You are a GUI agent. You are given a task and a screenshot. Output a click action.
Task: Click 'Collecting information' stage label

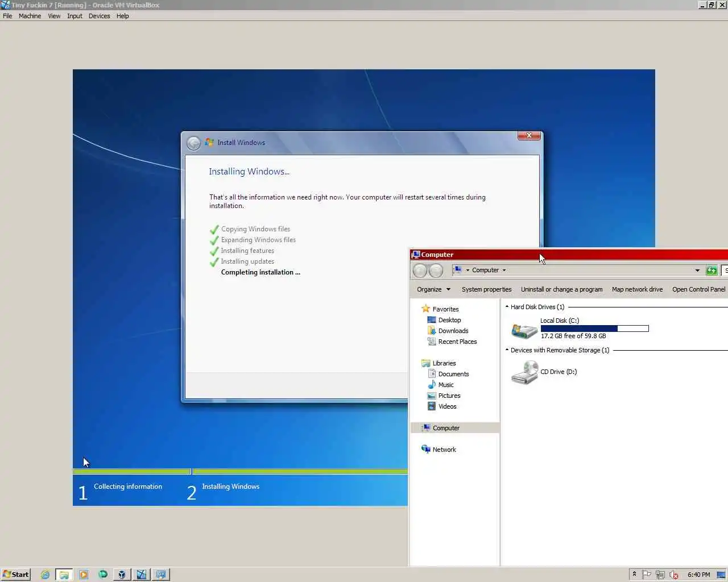pyautogui.click(x=128, y=487)
